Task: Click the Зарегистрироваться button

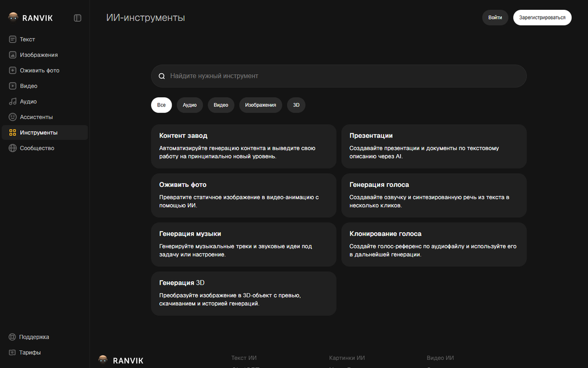Action: pos(542,18)
